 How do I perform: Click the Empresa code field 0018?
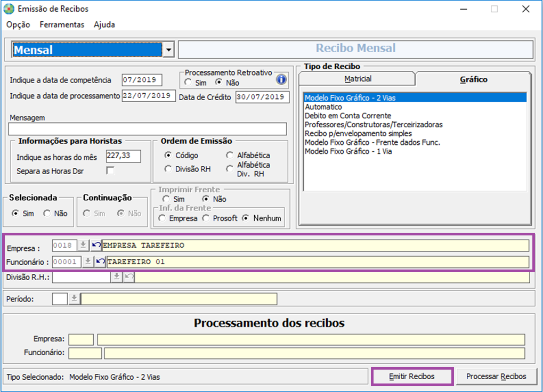[64, 246]
